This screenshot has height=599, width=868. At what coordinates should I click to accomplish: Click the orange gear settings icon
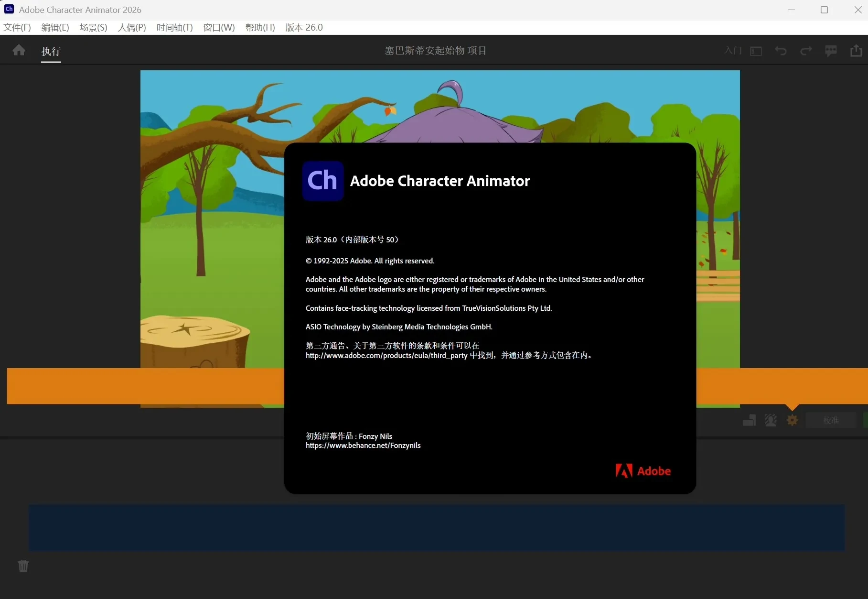[x=792, y=420]
